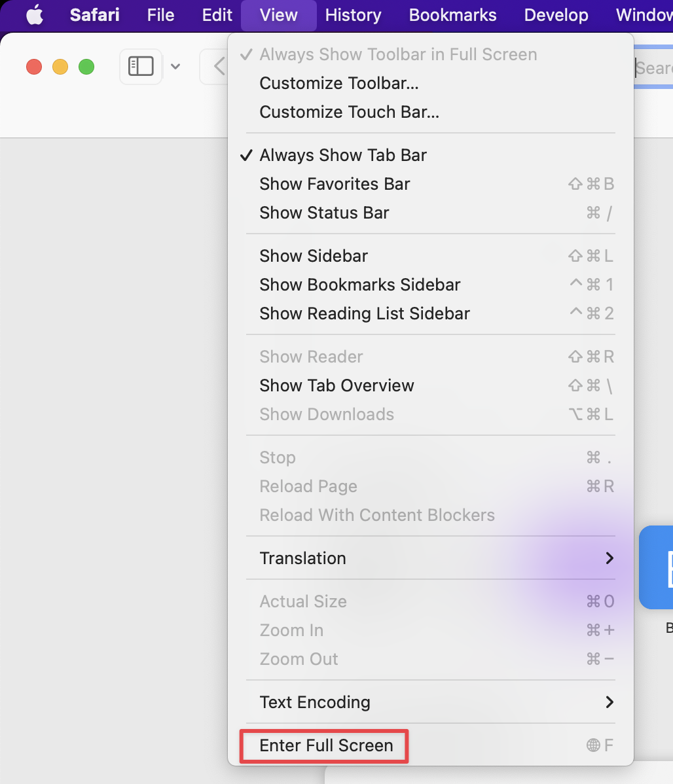Choose Customize Touch Bar… menu item
673x784 pixels.
430,112
